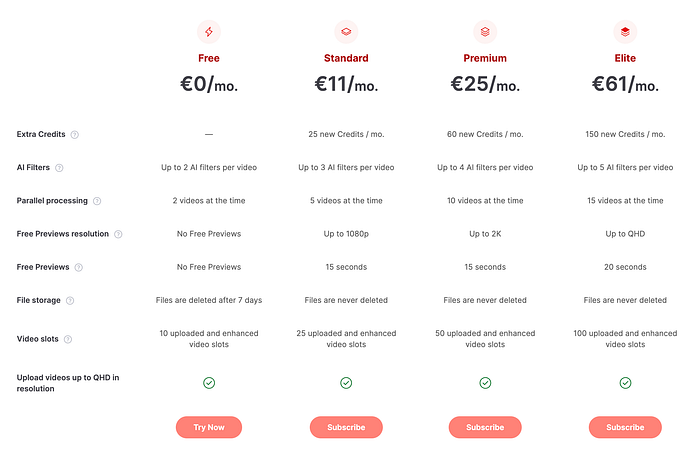Image resolution: width=700 pixels, height=457 pixels.
Task: Open the File storage help icon
Action: [70, 301]
